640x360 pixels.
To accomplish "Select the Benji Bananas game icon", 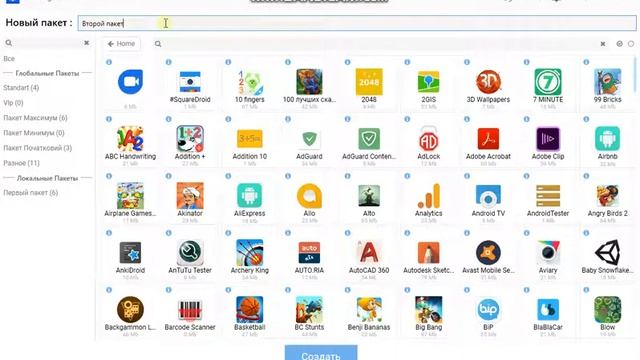I will (x=369, y=309).
